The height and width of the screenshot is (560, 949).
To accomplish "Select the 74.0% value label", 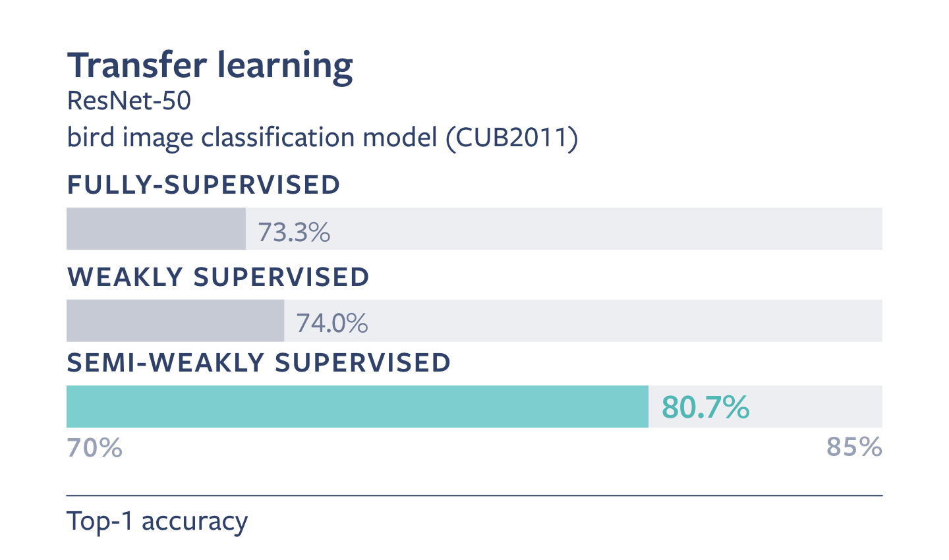I will coord(332,323).
